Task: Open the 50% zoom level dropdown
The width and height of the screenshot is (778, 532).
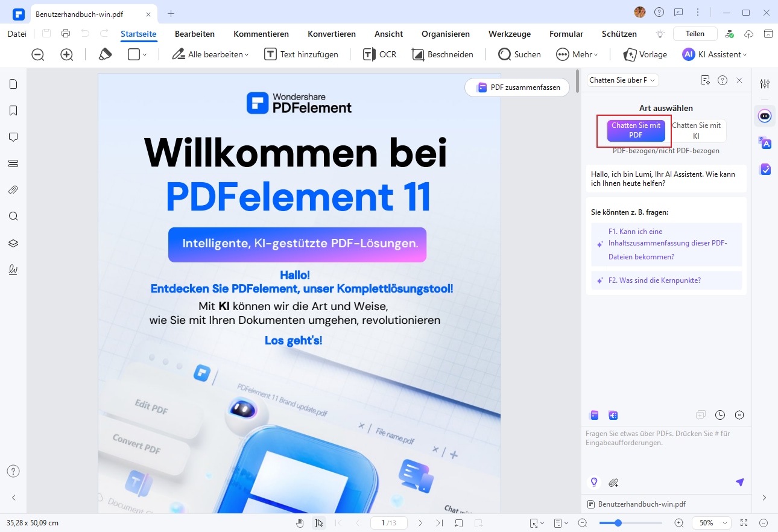Action: (712, 523)
